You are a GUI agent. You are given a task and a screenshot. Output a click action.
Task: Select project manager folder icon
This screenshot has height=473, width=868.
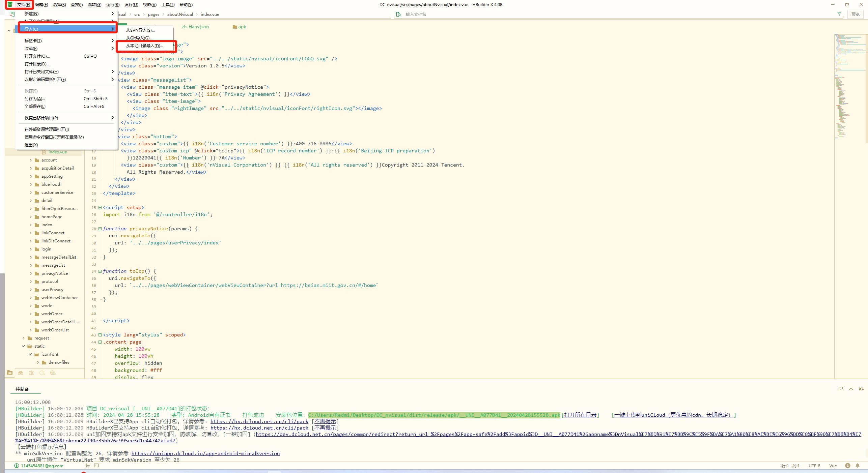pyautogui.click(x=10, y=373)
